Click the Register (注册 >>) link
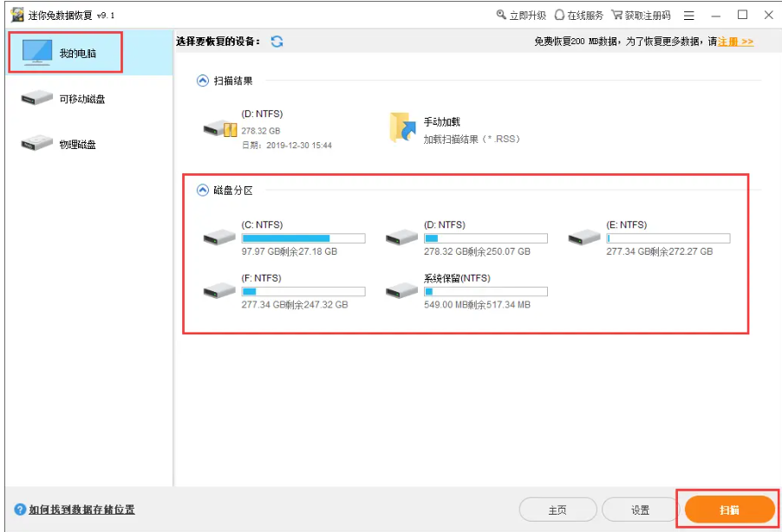Viewport: 782px width, 532px height. (x=736, y=42)
